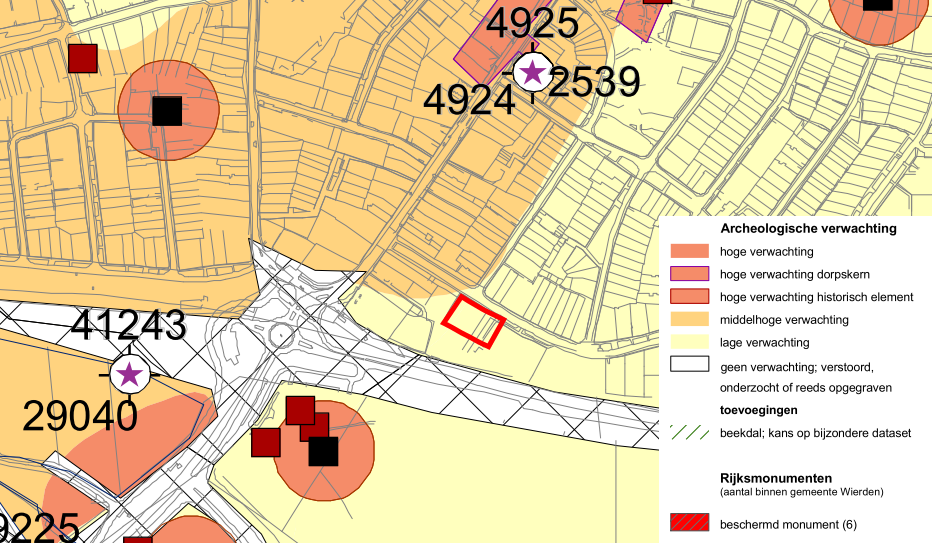Click the purple star marker next to 2539

(533, 72)
